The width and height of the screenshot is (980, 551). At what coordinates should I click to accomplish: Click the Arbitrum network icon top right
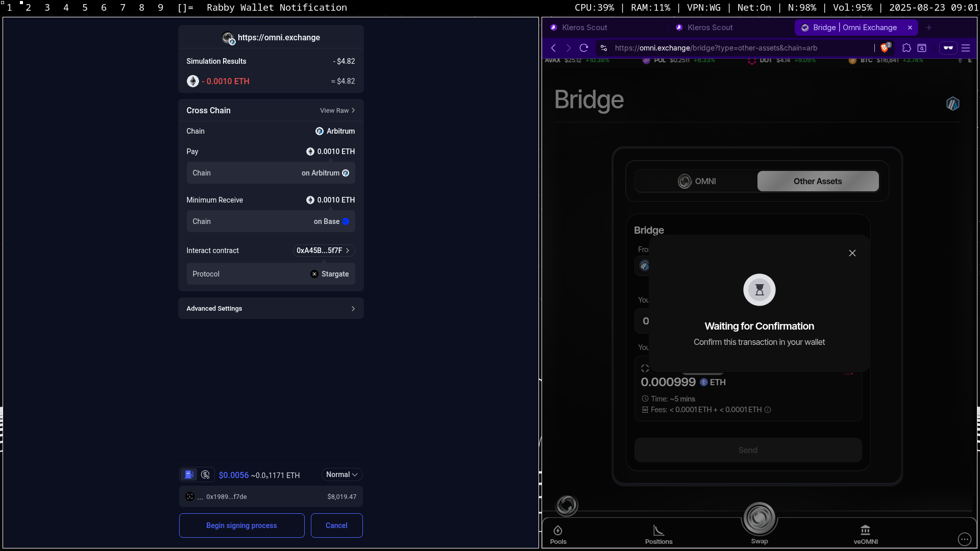click(953, 104)
